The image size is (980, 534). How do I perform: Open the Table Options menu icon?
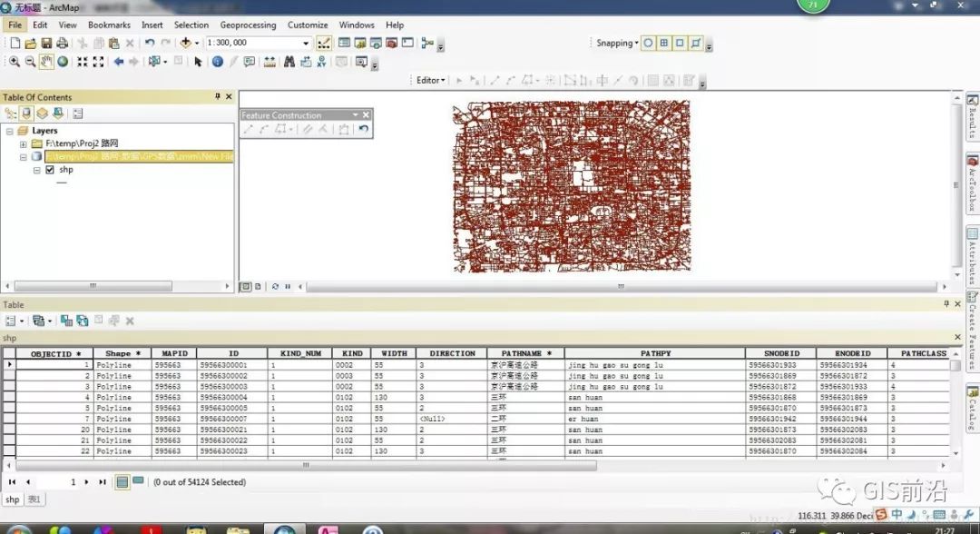13,321
